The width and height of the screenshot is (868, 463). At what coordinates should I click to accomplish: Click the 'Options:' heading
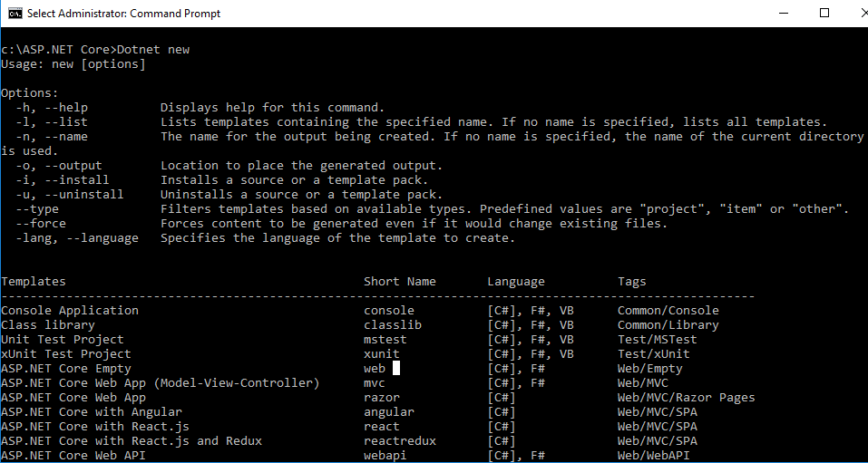(30, 93)
